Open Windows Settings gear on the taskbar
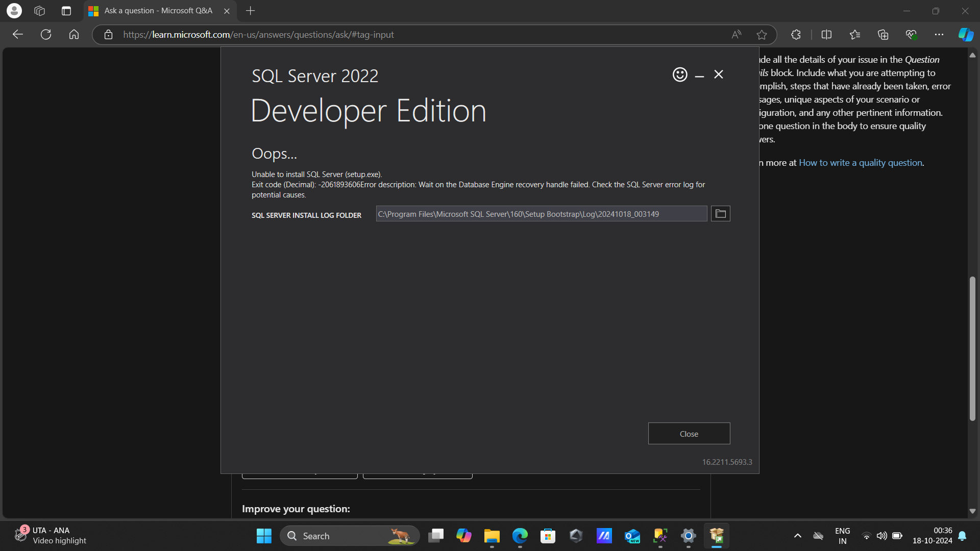The height and width of the screenshot is (551, 980). click(x=689, y=536)
